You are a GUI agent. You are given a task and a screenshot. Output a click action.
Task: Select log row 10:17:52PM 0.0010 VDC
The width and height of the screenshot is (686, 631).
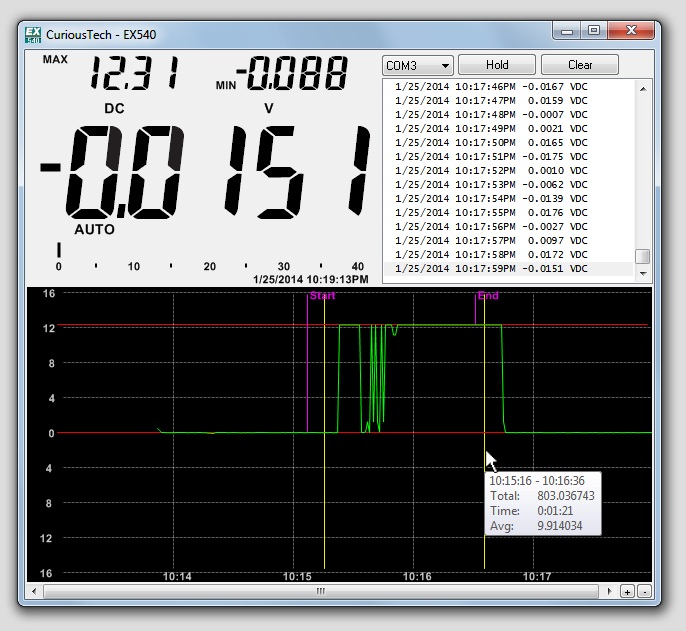point(508,171)
